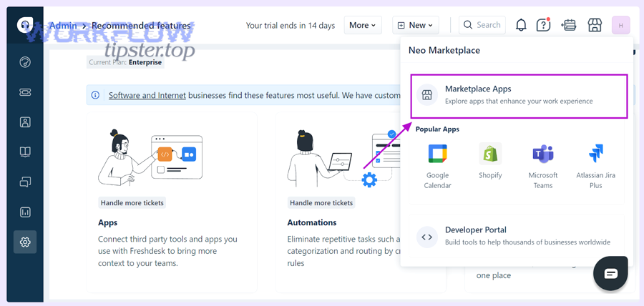Open the Tickets icon in sidebar

point(25,92)
